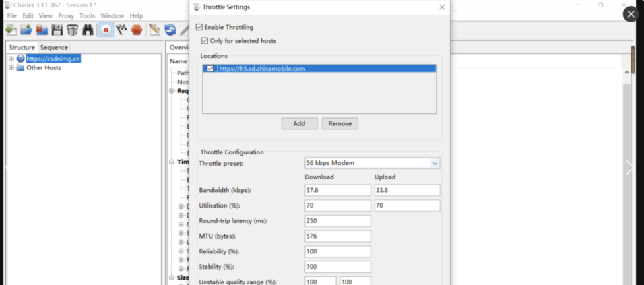644x285 pixels.
Task: Toggle recording with the red record icon
Action: pos(106,30)
